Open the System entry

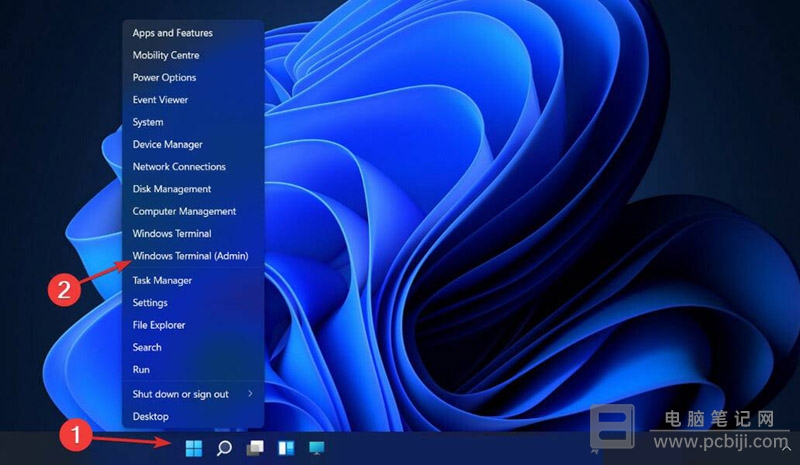pyautogui.click(x=148, y=122)
